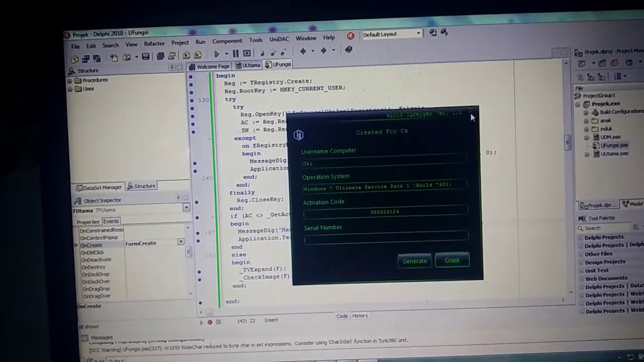
Task: Toggle breakpoint on the begin line gutter
Action: tap(191, 76)
